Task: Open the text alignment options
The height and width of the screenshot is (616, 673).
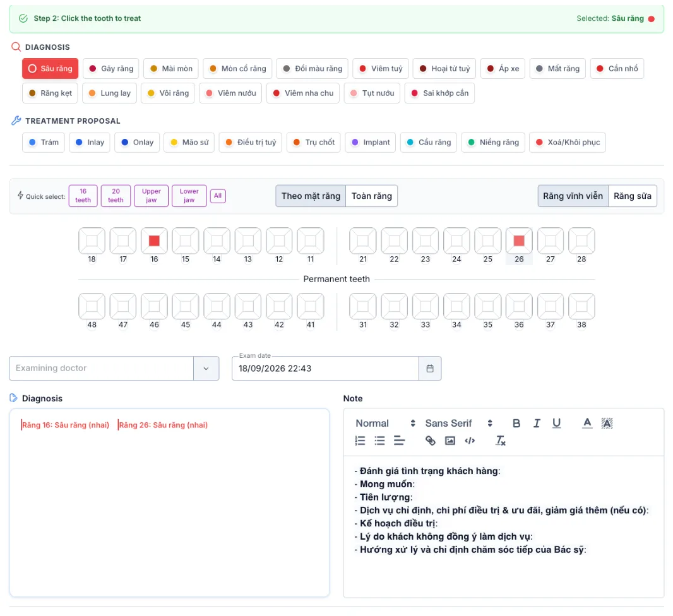Action: pos(399,441)
